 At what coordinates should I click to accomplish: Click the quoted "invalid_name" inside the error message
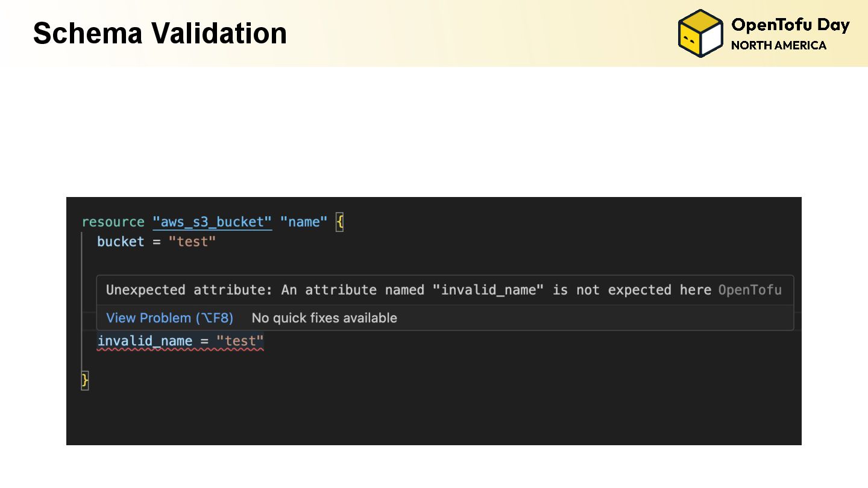point(488,290)
